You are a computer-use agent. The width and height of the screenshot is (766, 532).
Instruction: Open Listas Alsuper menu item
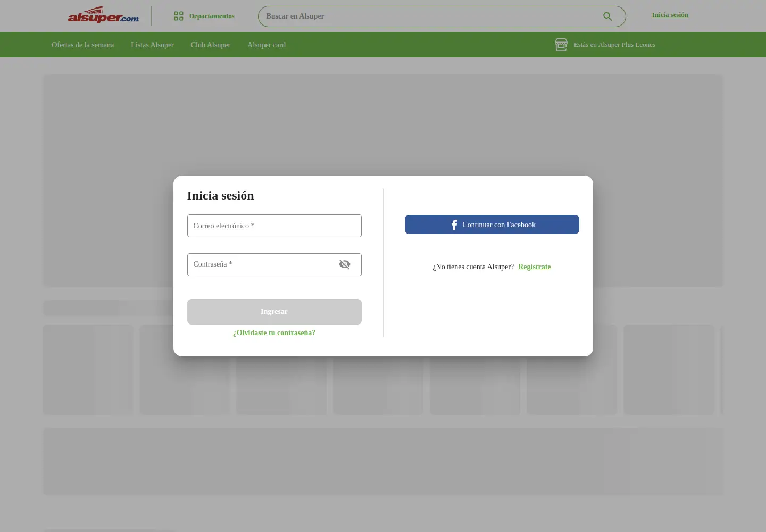[x=152, y=45]
